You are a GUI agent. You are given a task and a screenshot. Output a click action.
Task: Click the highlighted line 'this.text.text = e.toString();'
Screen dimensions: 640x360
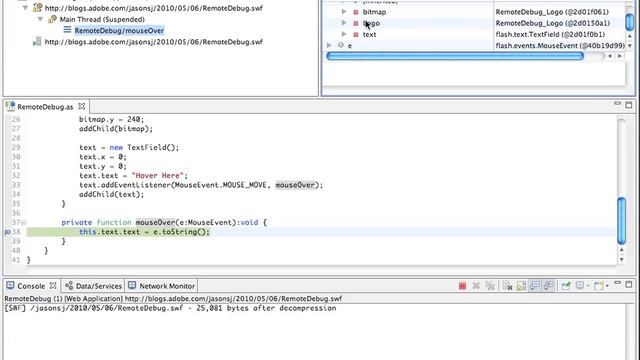coord(144,232)
